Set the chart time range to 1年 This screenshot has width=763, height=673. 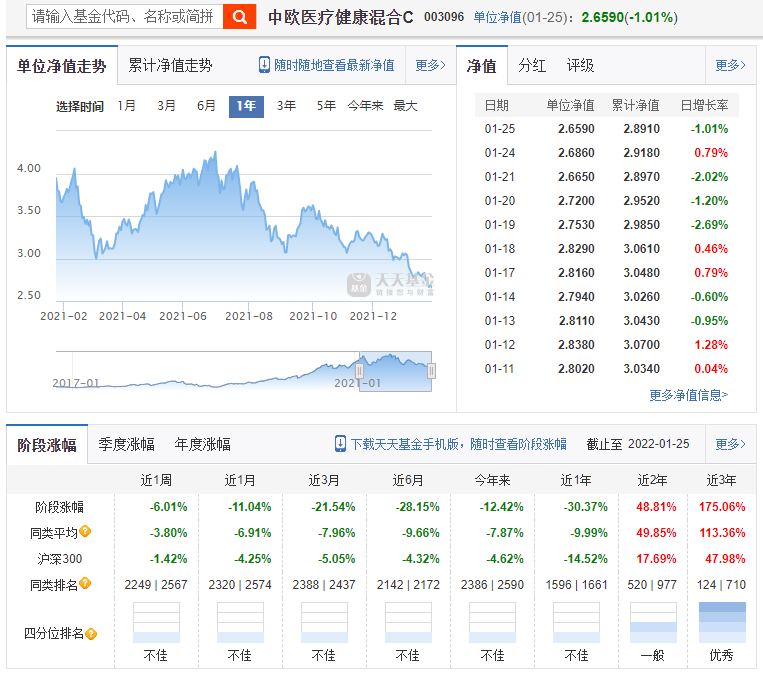click(246, 107)
